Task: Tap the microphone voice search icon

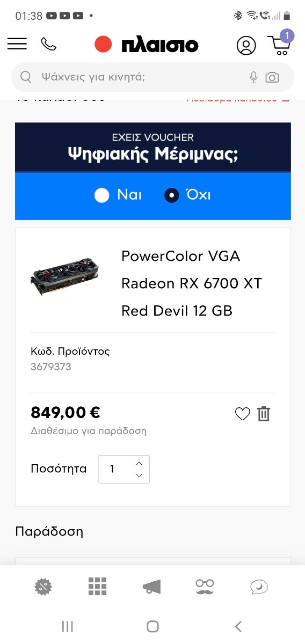Action: coord(254,77)
